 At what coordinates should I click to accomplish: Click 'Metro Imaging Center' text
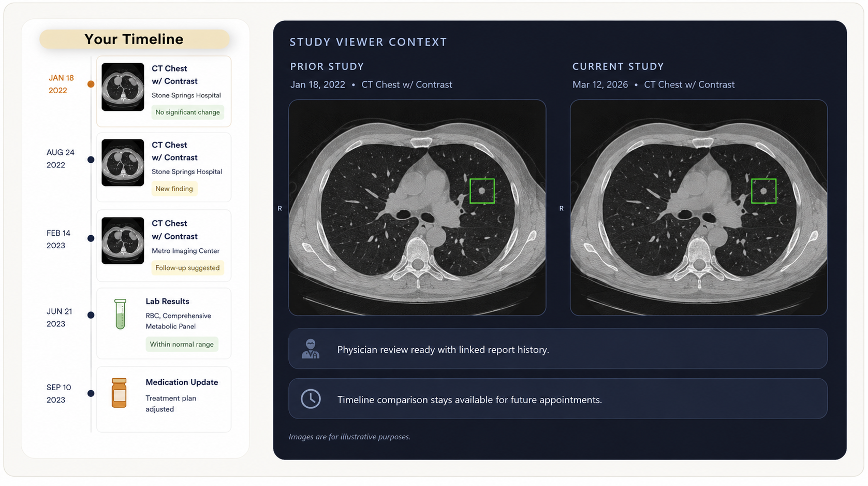coord(185,251)
